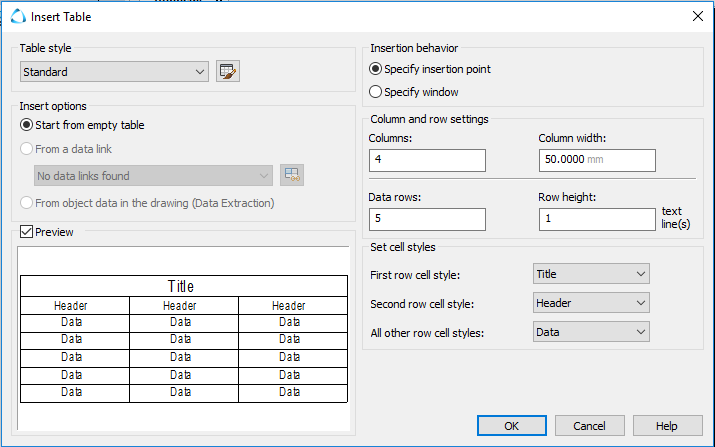Select Specify window radio button
This screenshot has width=715, height=447.
tap(376, 92)
